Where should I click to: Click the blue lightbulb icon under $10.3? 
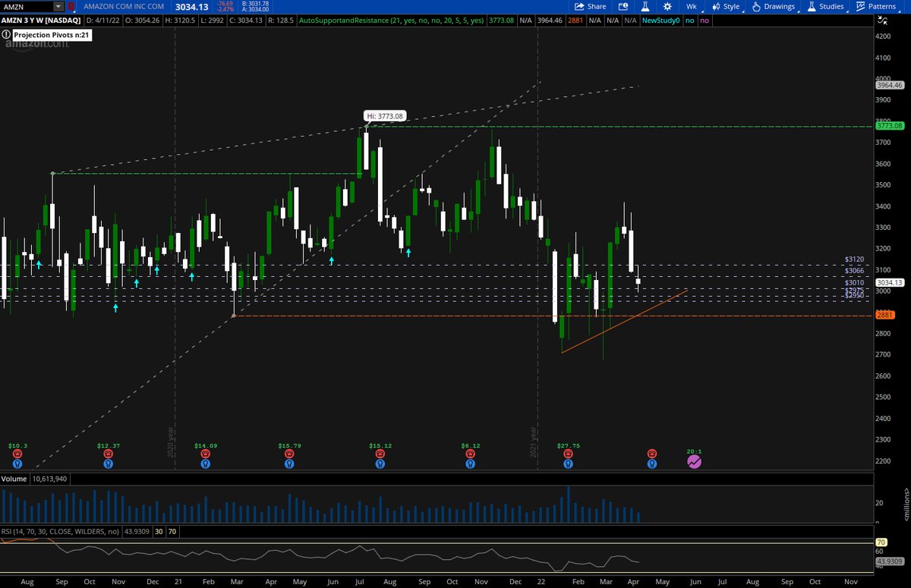click(x=17, y=463)
